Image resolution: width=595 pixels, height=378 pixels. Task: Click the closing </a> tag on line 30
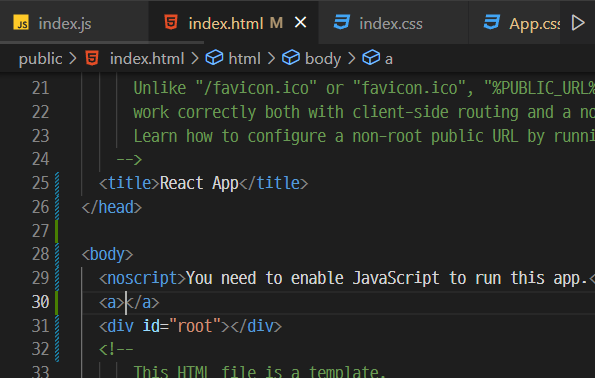coord(142,302)
